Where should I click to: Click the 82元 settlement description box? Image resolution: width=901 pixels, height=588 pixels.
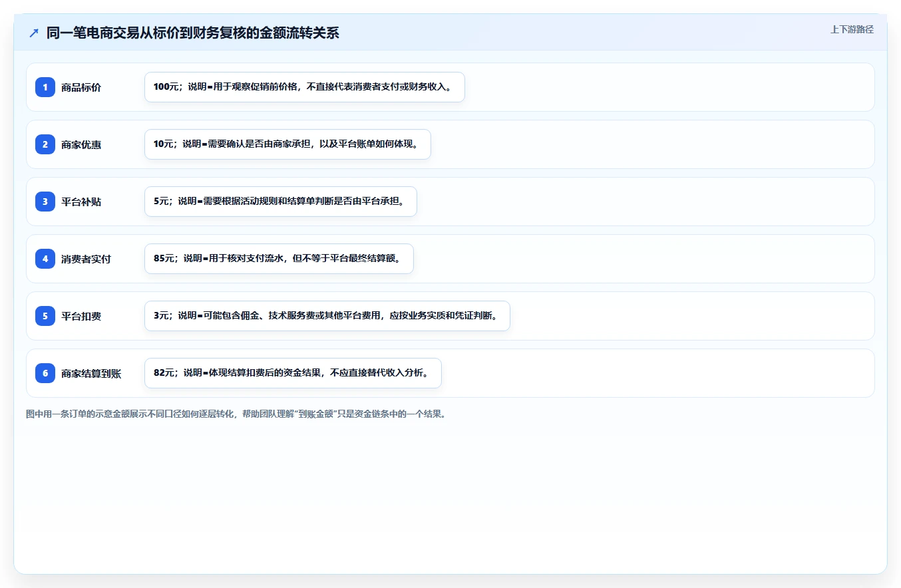point(293,373)
